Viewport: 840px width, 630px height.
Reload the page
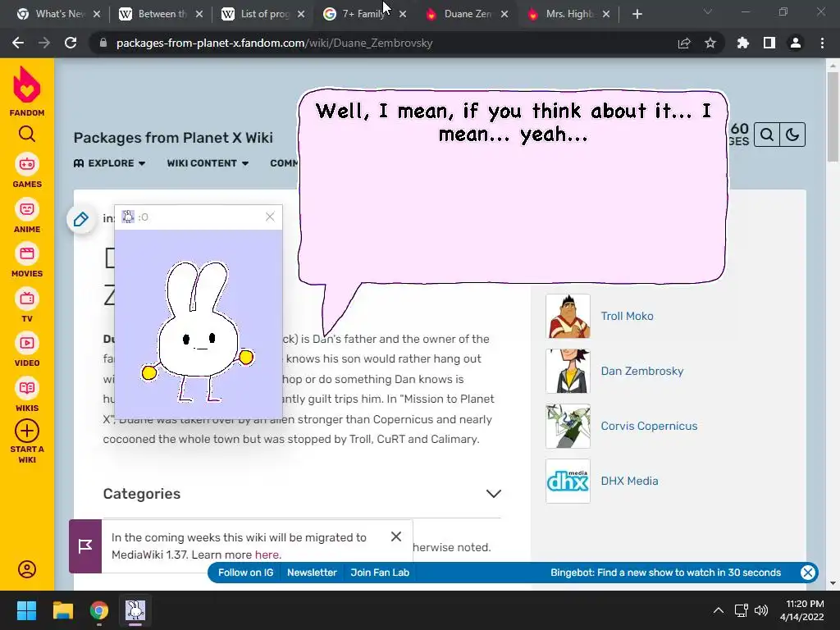[71, 43]
